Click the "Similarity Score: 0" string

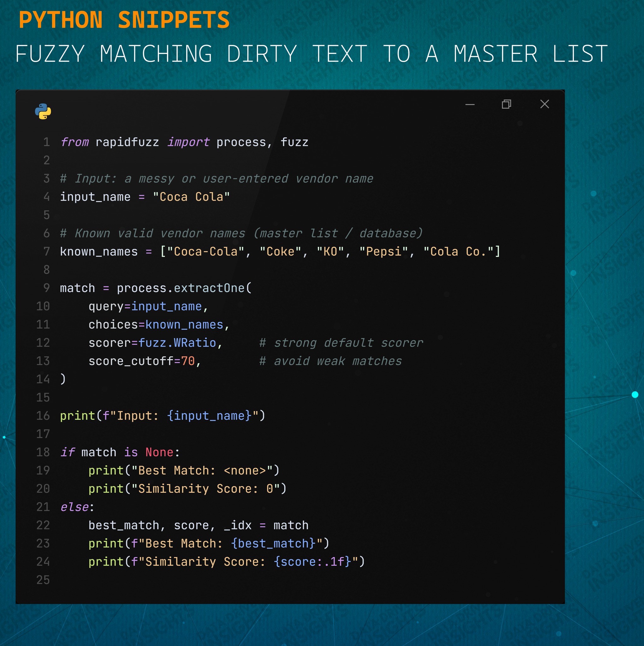click(205, 489)
